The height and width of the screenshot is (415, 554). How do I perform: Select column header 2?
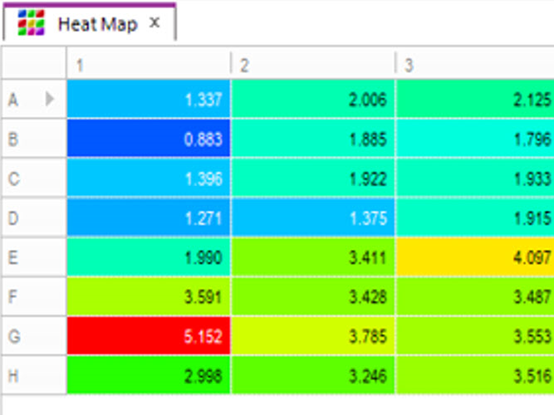(313, 64)
